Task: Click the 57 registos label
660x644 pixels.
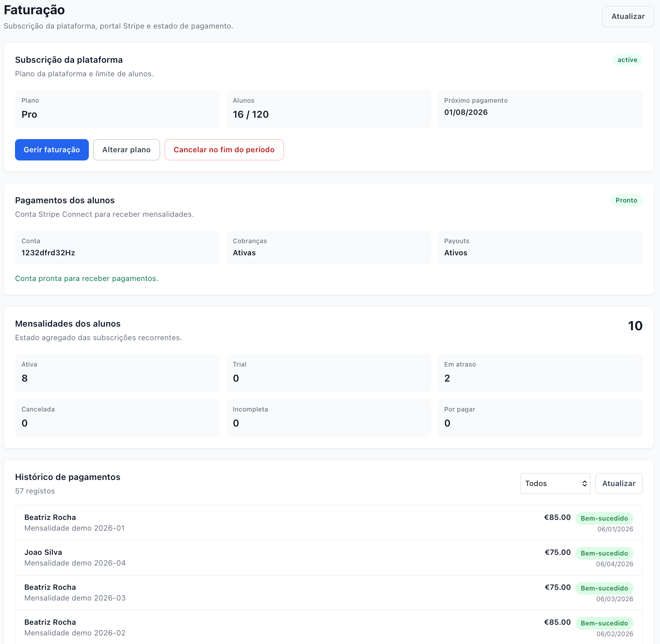Action: click(35, 491)
